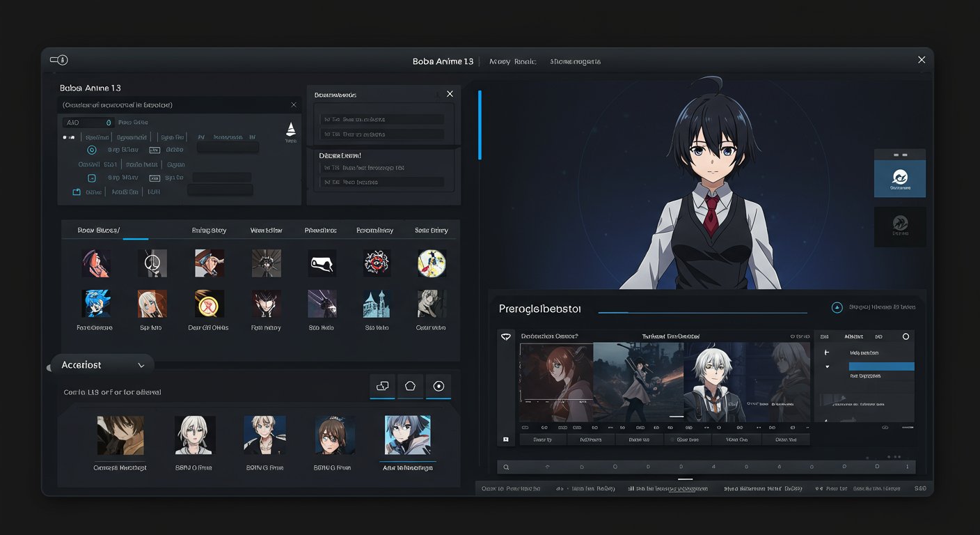Open the duplicate layers icon above the character list
The image size is (980, 535).
pos(382,387)
